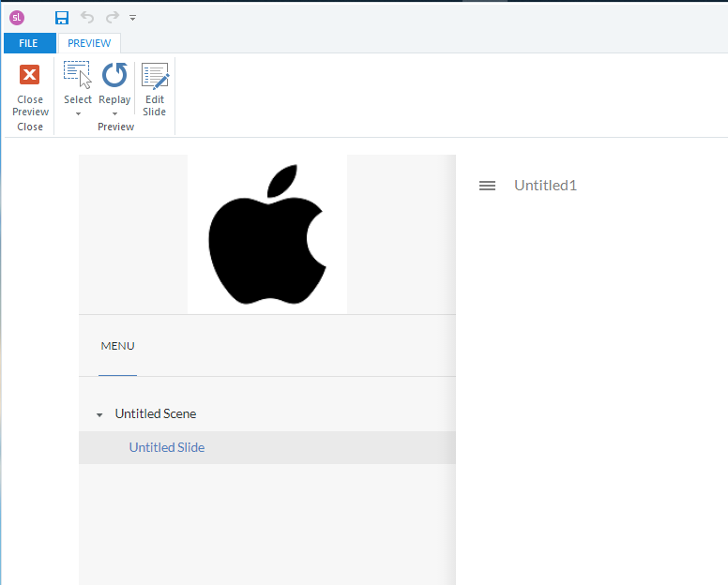Replay the preview using the Replay icon
Viewport: 728px width, 585px height.
click(114, 75)
